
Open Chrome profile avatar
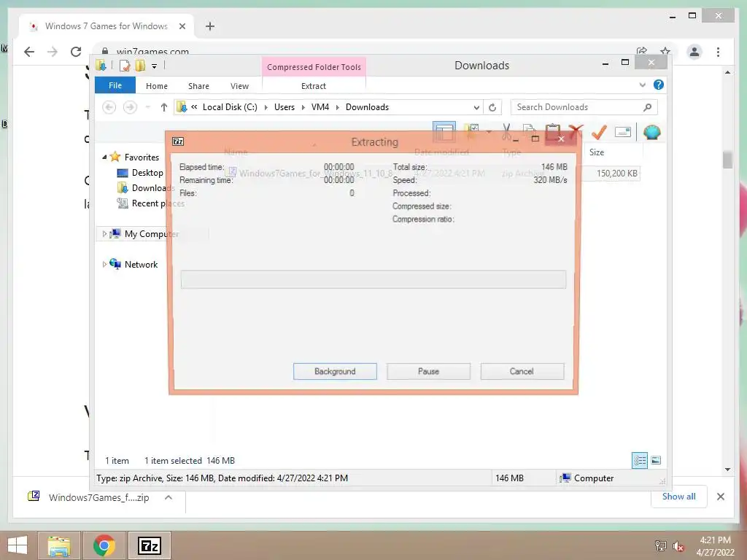coord(694,52)
